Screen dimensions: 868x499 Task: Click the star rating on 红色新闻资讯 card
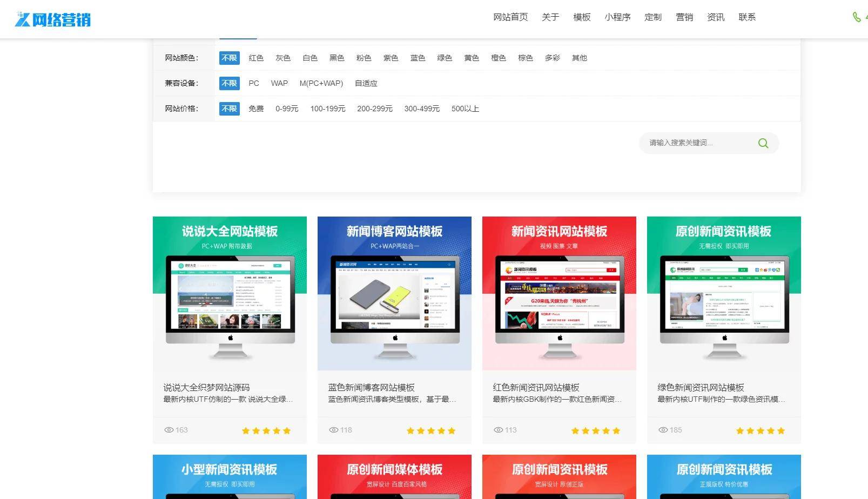click(596, 430)
